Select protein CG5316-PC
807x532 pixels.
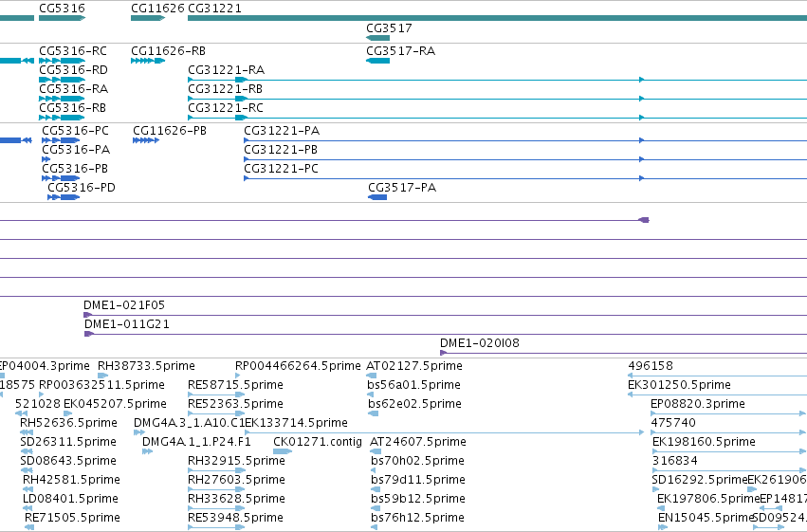pos(76,131)
